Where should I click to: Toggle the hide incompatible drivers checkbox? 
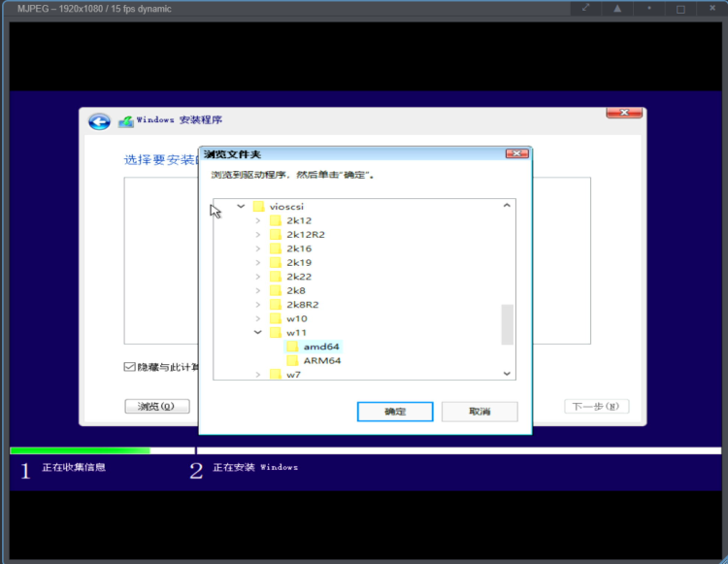click(x=129, y=367)
